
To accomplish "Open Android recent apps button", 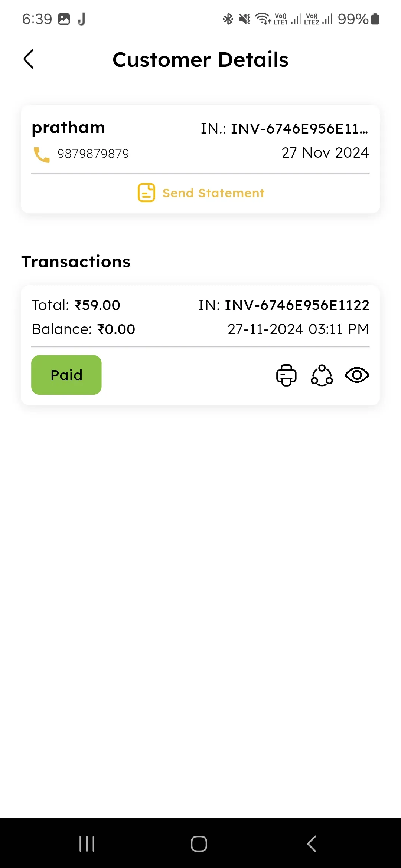I will 87,844.
